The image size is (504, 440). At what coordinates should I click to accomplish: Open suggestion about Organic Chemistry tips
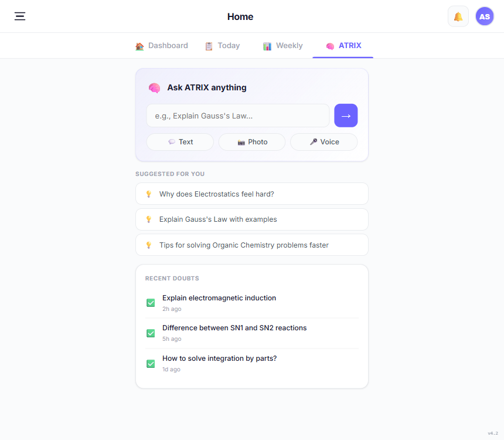tap(252, 245)
